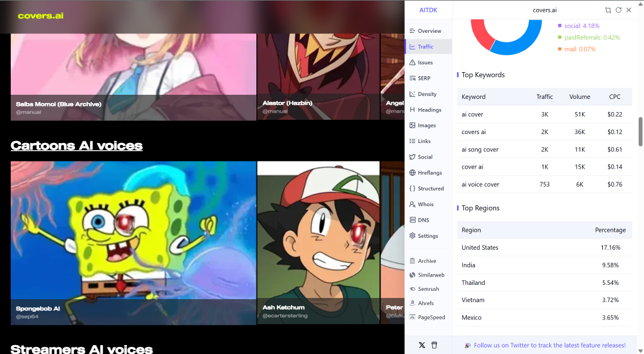Image resolution: width=644 pixels, height=354 pixels.
Task: Open the Alastor (Hazbin) voice card
Action: [x=318, y=77]
